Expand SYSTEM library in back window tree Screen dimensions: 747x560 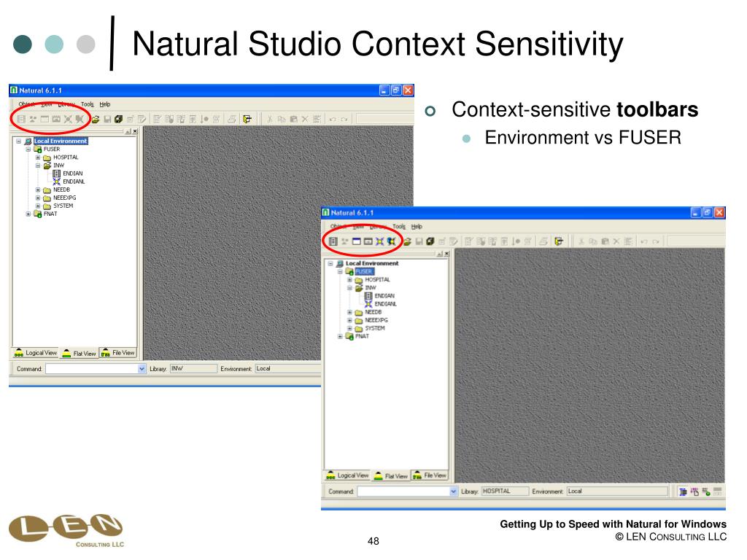point(38,206)
